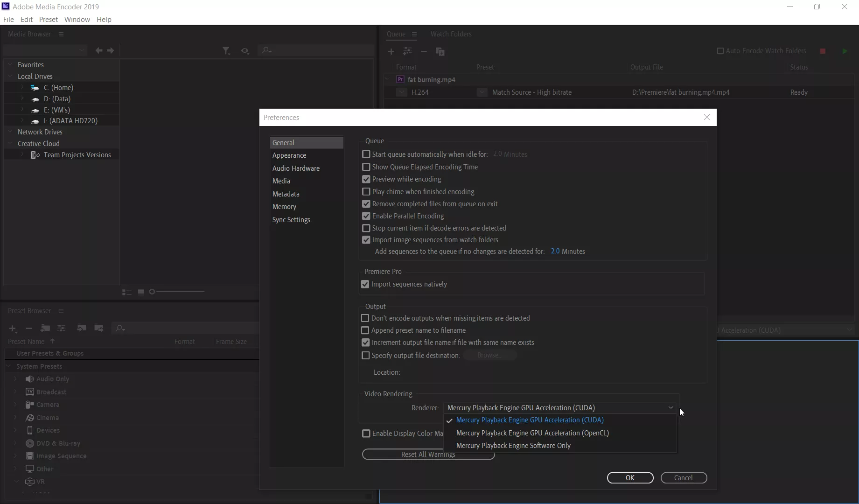Click the filter funnel icon in Media Browser
The image size is (859, 504).
click(226, 50)
